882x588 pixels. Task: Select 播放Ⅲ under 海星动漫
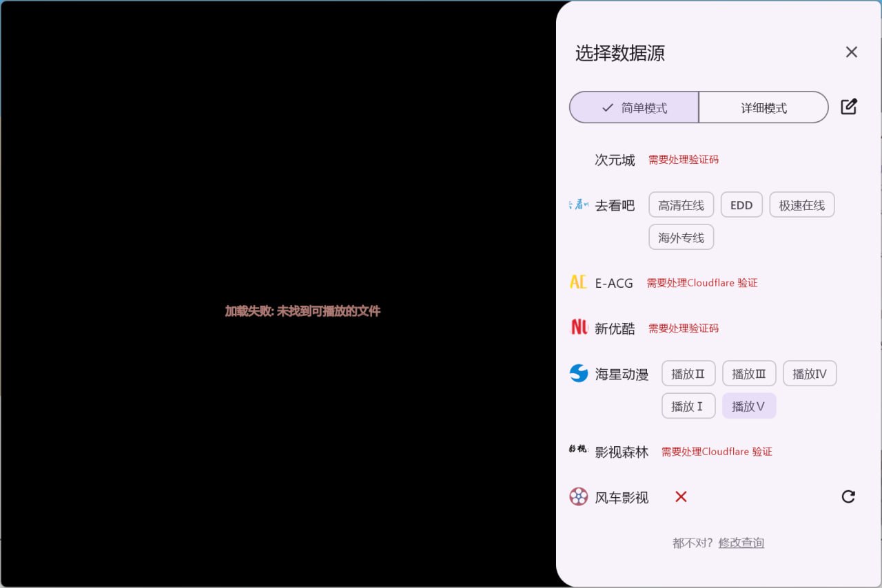point(749,373)
